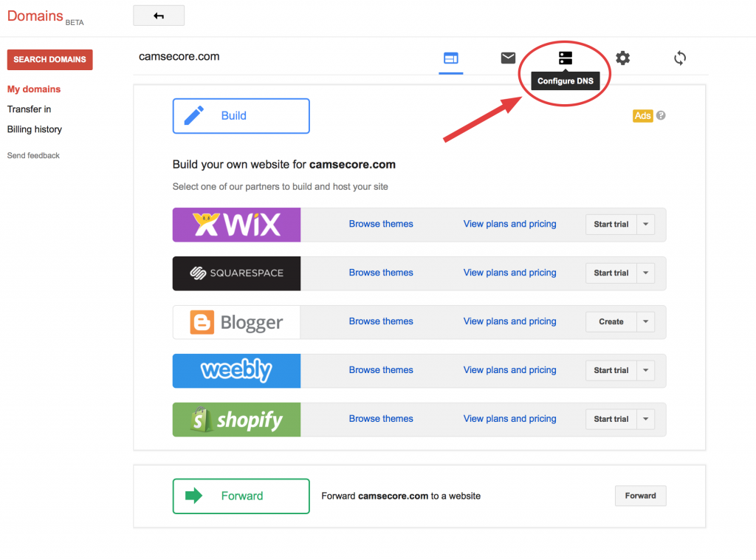Go back using the arrow button
The image size is (756, 560).
point(159,16)
